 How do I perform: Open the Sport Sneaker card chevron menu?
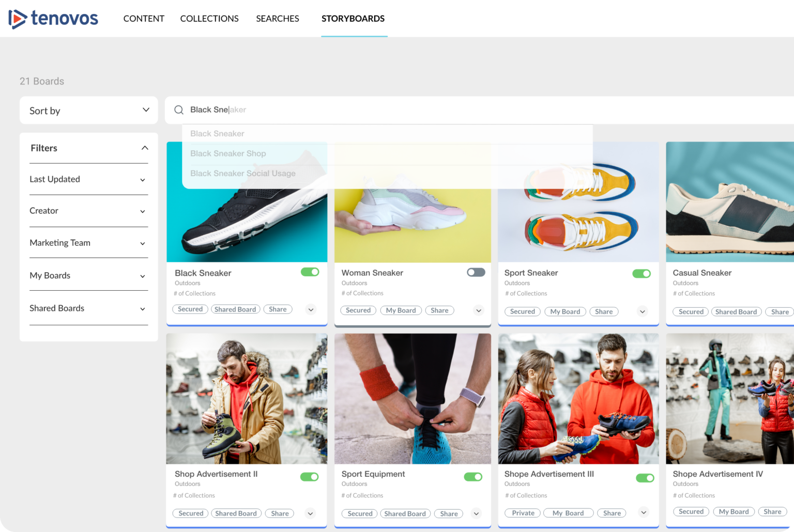(642, 311)
